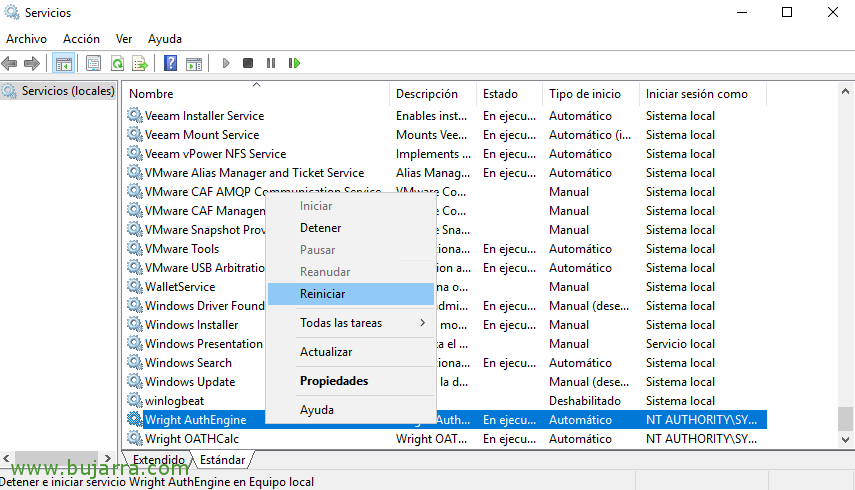Viewport: 855px width, 490px height.
Task: Open the Ayuda menu in menu bar
Action: point(165,39)
